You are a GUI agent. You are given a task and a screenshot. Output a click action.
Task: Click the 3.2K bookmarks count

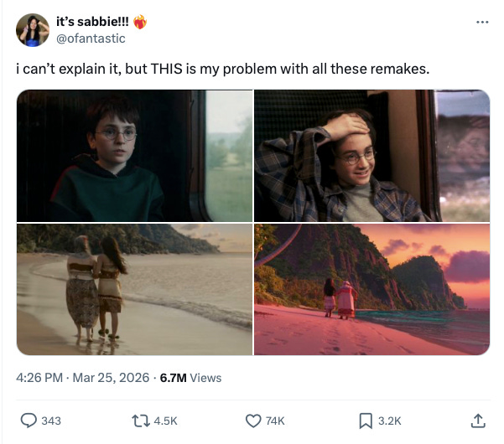pos(390,421)
